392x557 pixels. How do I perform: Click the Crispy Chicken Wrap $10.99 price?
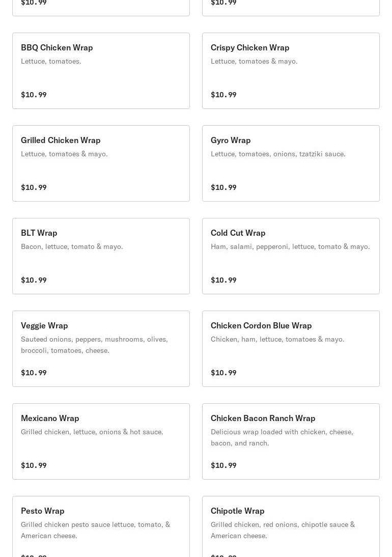[x=223, y=95]
